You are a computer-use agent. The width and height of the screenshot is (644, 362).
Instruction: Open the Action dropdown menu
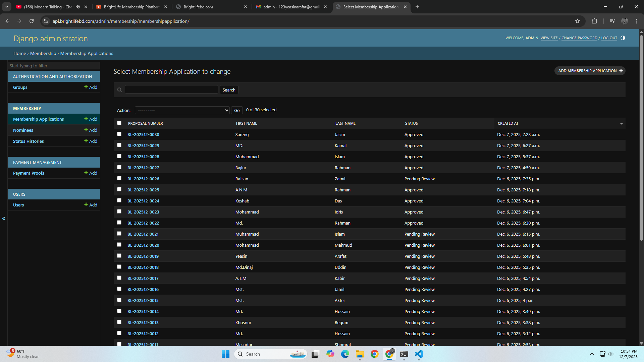(x=182, y=110)
